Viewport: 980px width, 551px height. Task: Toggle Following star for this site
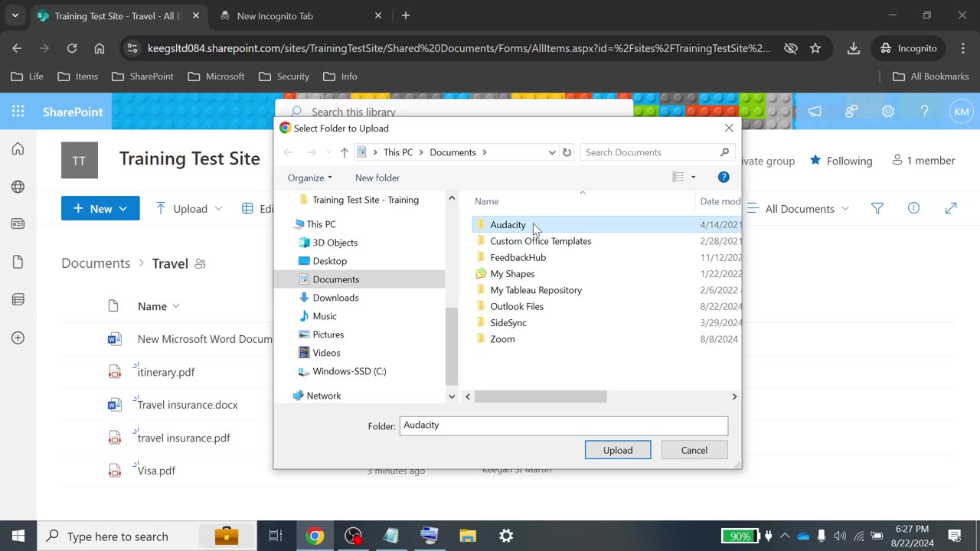815,161
